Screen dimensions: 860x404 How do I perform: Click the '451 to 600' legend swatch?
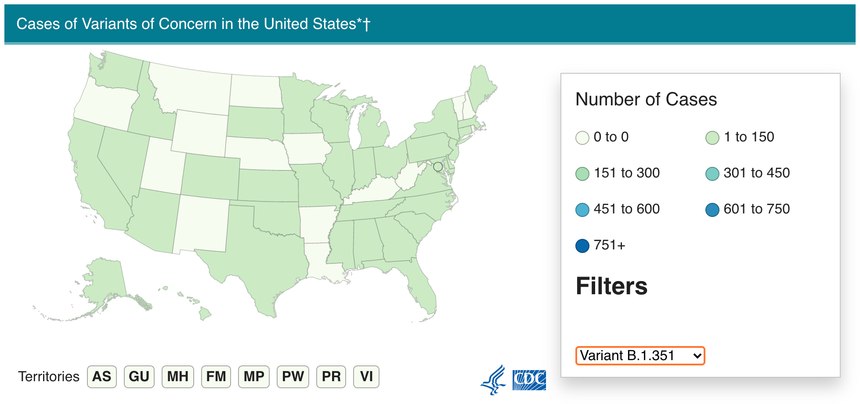pyautogui.click(x=582, y=210)
